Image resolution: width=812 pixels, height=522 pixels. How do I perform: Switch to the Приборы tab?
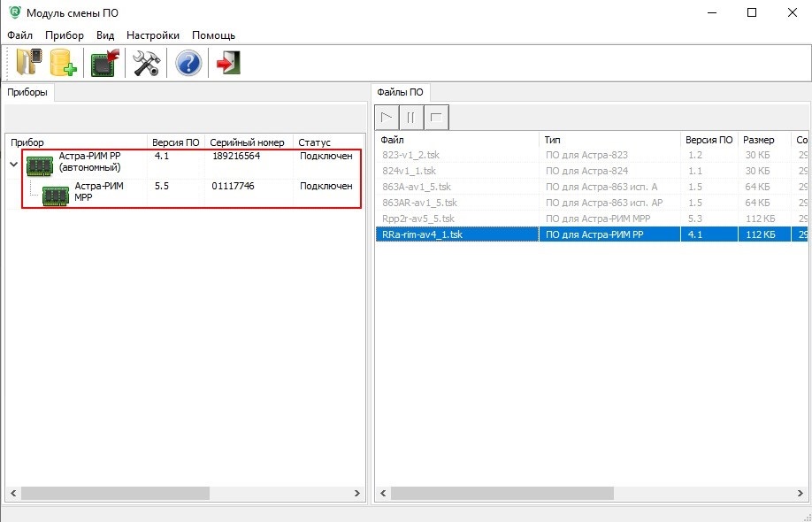(x=27, y=92)
